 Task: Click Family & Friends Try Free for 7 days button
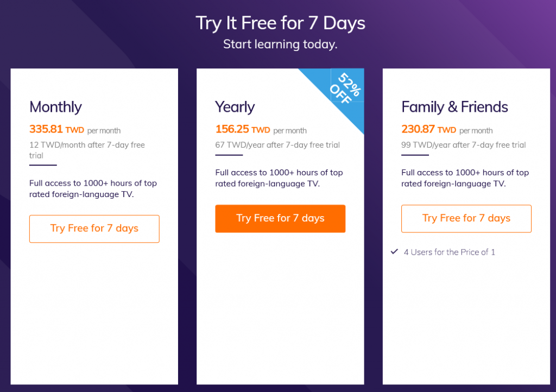[466, 218]
